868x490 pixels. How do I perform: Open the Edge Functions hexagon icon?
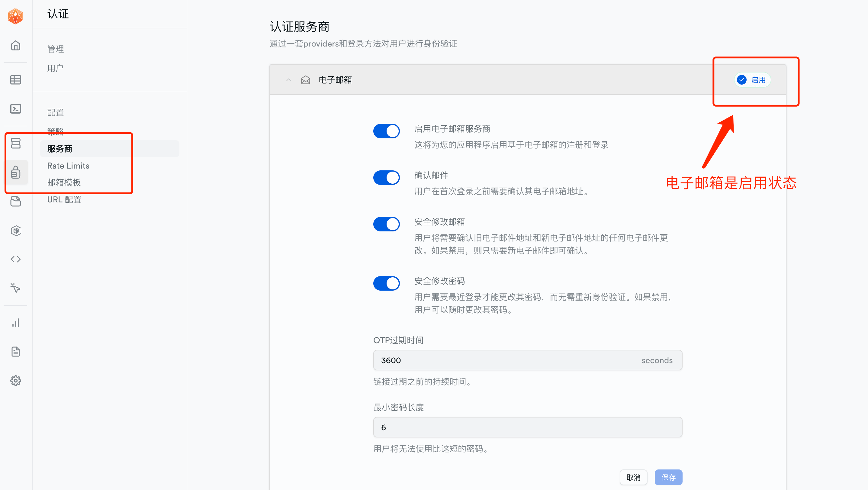coord(15,230)
